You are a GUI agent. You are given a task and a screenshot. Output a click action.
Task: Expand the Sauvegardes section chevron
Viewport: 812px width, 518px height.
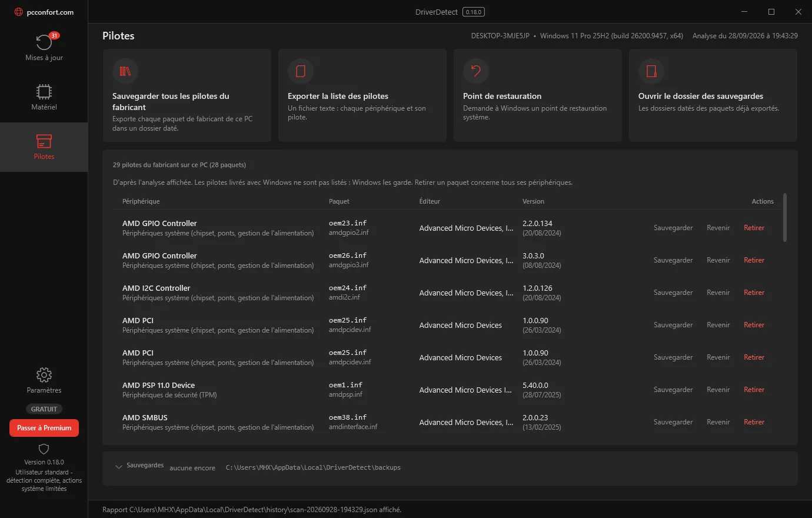coord(119,467)
